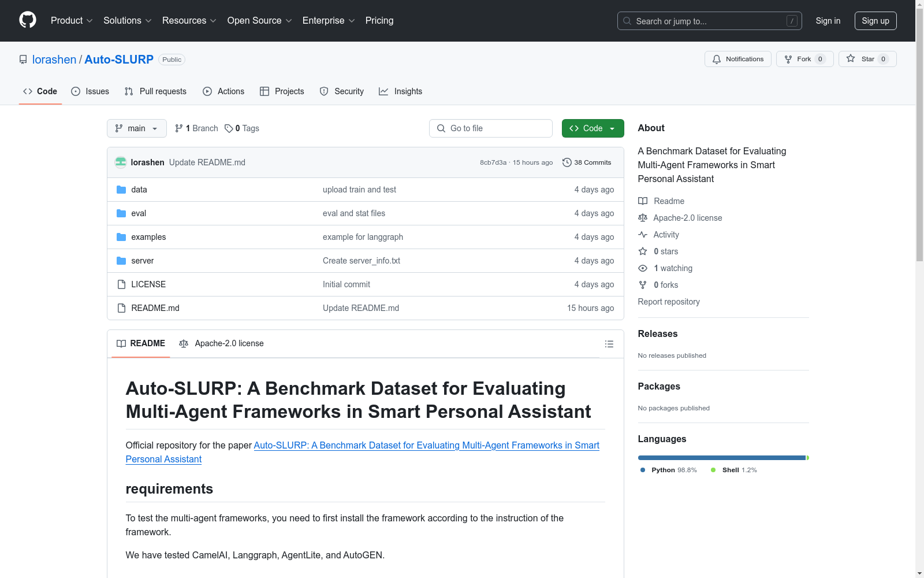Expand the Enterprise menu
This screenshot has width=924, height=578.
[x=329, y=21]
